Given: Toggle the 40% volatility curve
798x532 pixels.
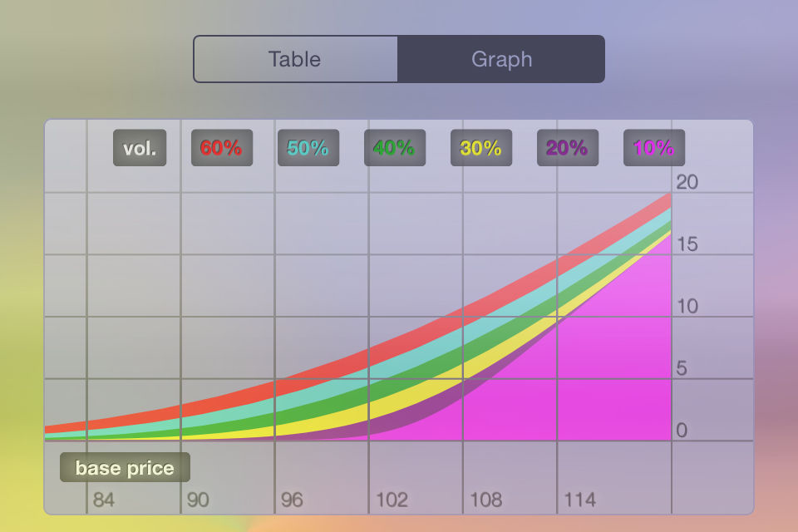Looking at the screenshot, I should pyautogui.click(x=394, y=148).
